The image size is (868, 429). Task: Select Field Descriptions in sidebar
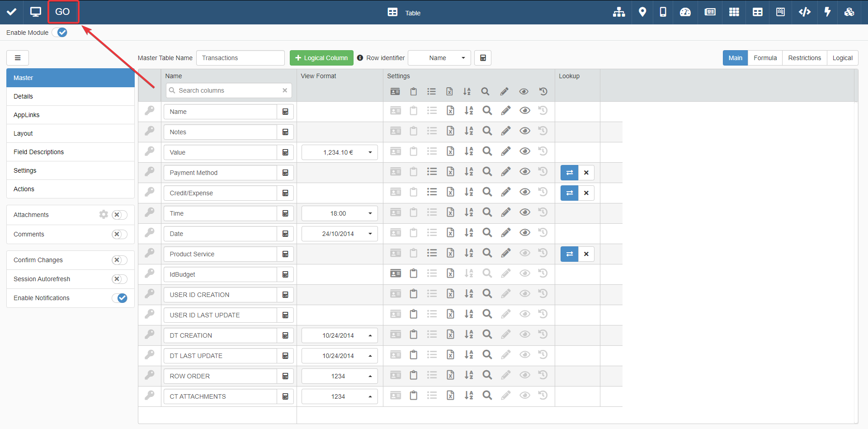pos(39,152)
